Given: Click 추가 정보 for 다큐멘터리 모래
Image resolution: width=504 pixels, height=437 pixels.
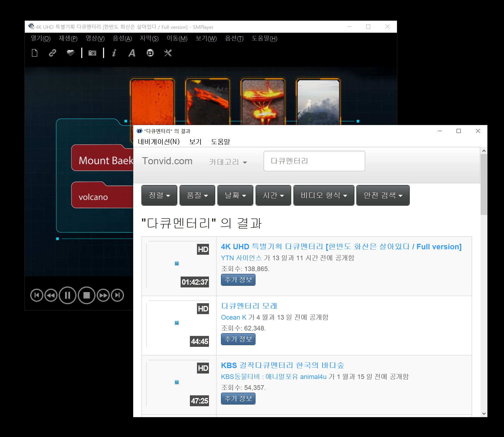Looking at the screenshot, I should (x=238, y=339).
